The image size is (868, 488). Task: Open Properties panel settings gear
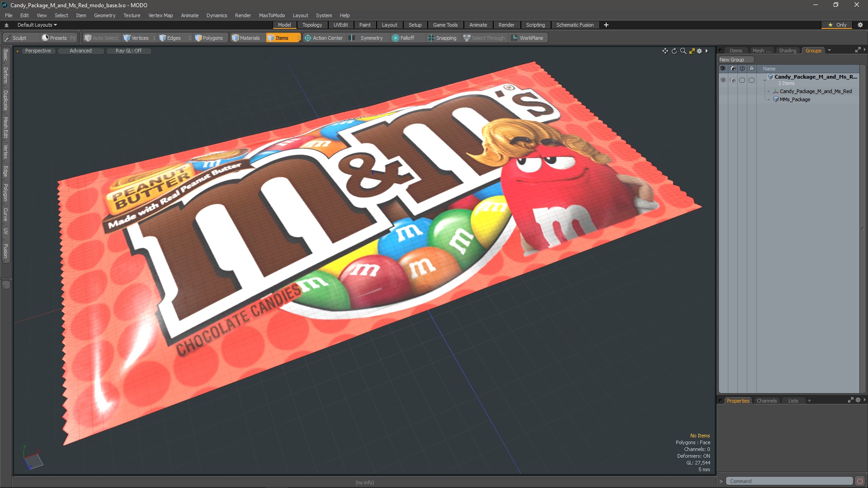pos(858,400)
